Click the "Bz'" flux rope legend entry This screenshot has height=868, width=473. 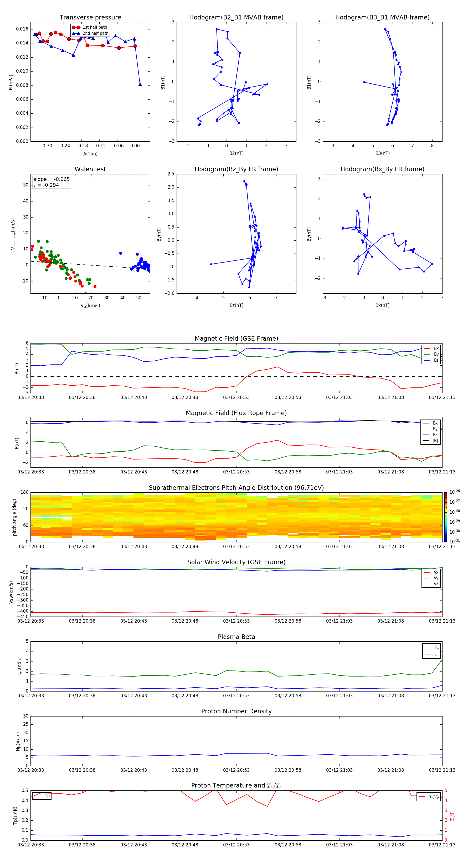[431, 435]
